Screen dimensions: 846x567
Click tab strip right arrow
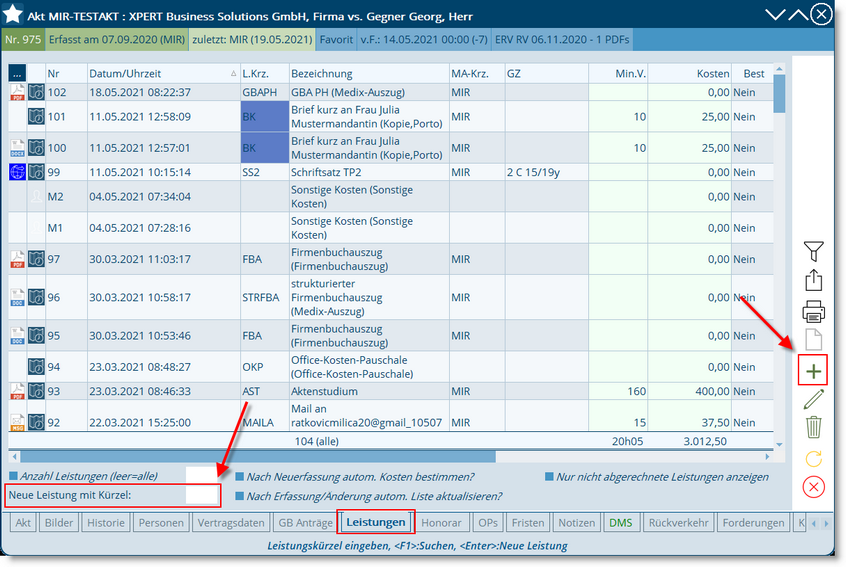click(826, 523)
